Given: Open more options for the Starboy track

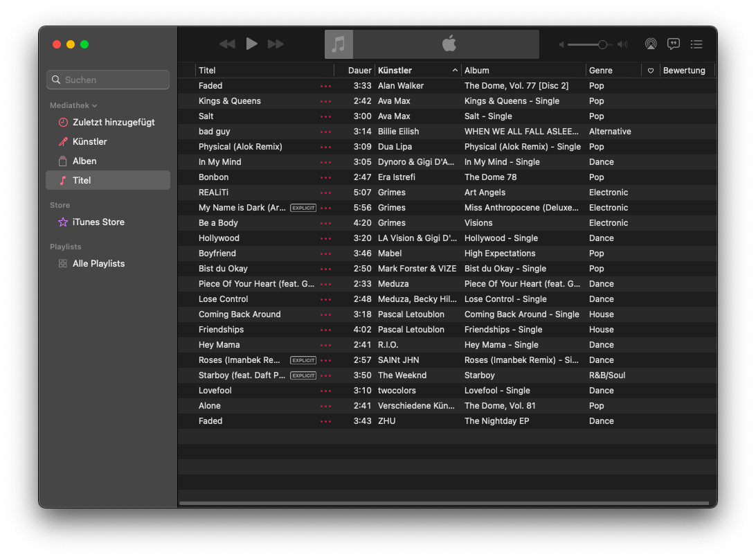Looking at the screenshot, I should [x=325, y=375].
